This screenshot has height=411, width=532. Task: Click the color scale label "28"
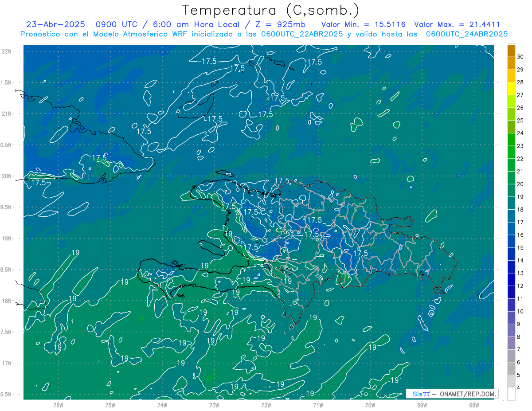coord(520,82)
